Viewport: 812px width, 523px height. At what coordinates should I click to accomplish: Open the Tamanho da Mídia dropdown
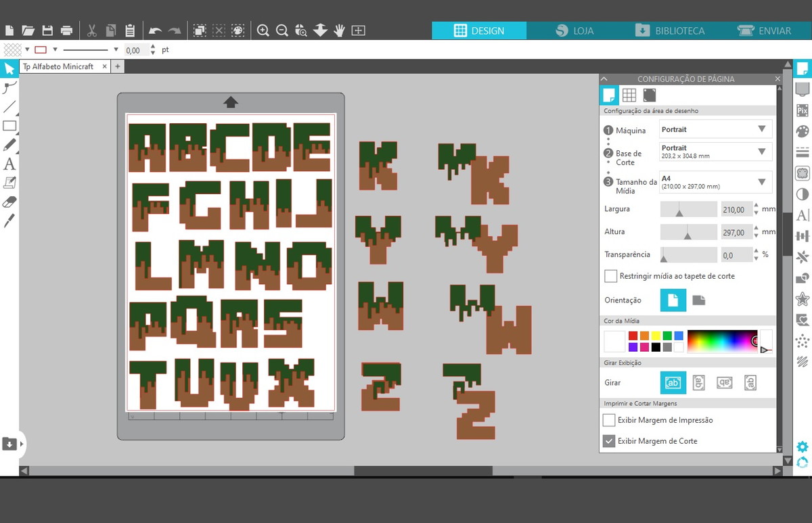(x=715, y=182)
